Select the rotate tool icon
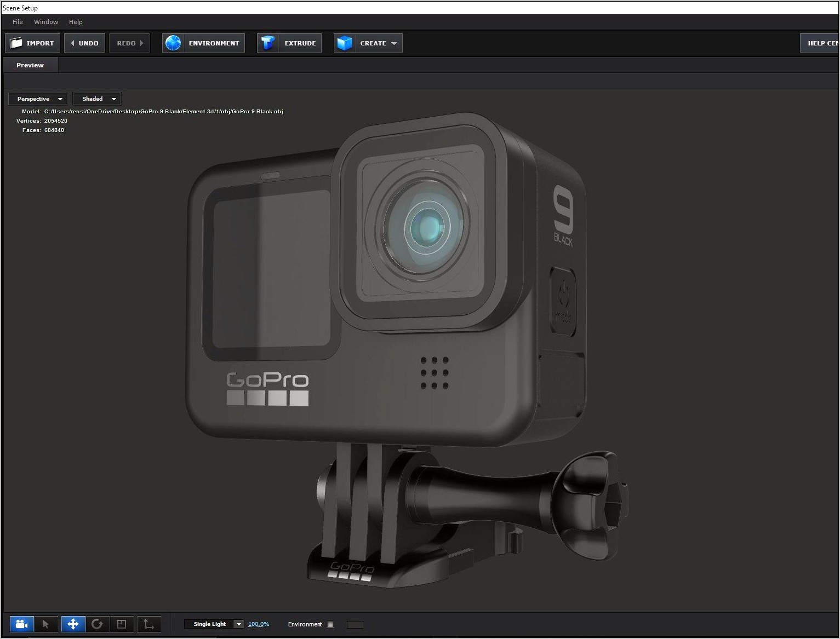 pyautogui.click(x=97, y=624)
